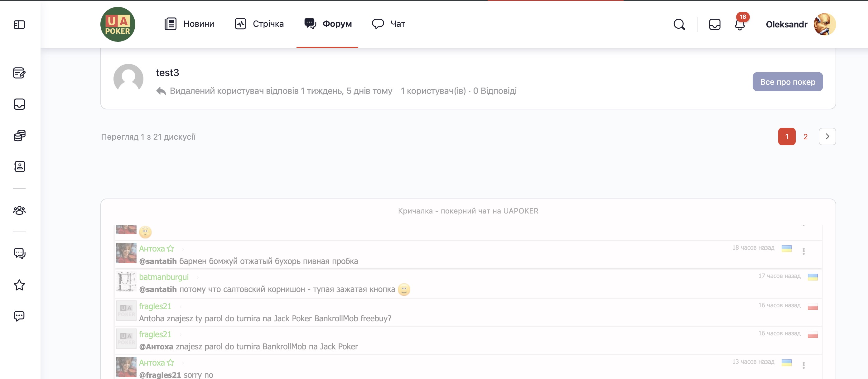Open fragles21 username on Antoha znajesz message
Image resolution: width=868 pixels, height=379 pixels.
[155, 306]
